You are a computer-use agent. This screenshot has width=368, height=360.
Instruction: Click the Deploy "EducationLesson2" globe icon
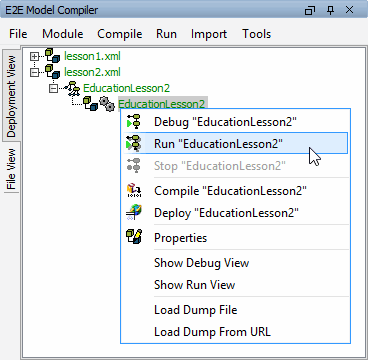134,212
